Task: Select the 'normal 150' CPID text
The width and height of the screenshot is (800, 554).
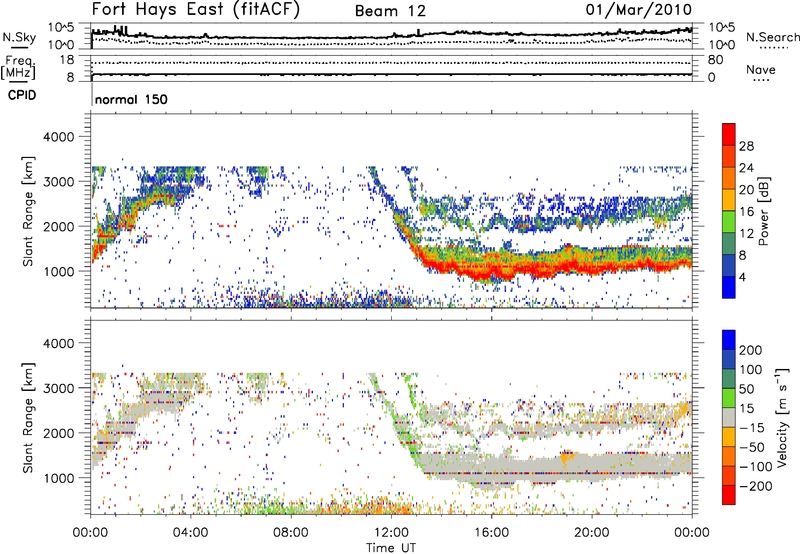Action: coord(131,99)
